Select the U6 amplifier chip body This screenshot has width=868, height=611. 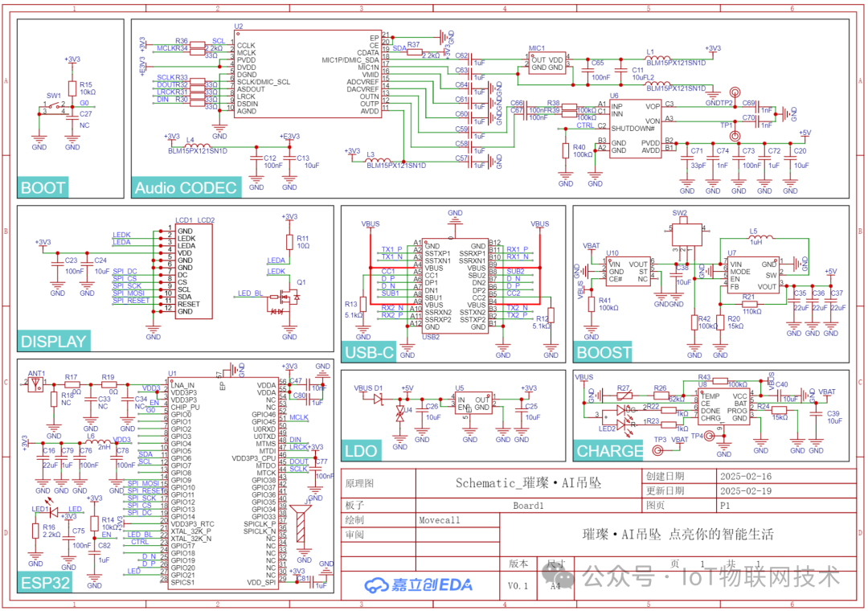(636, 129)
